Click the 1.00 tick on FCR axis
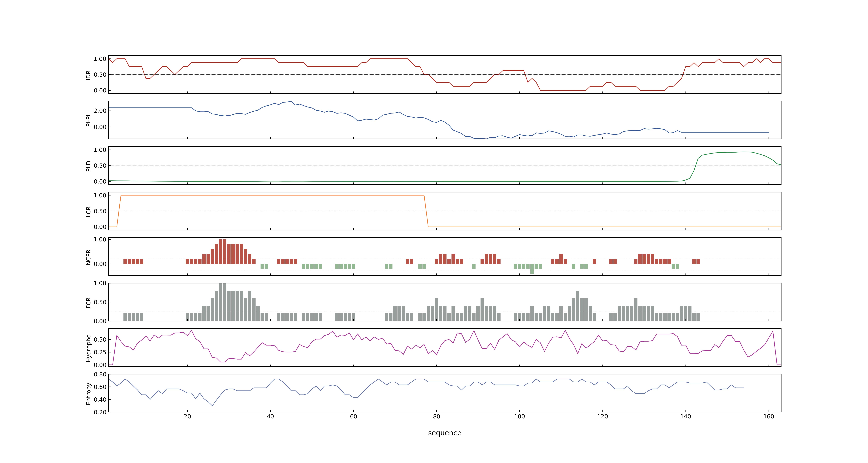 (x=100, y=283)
